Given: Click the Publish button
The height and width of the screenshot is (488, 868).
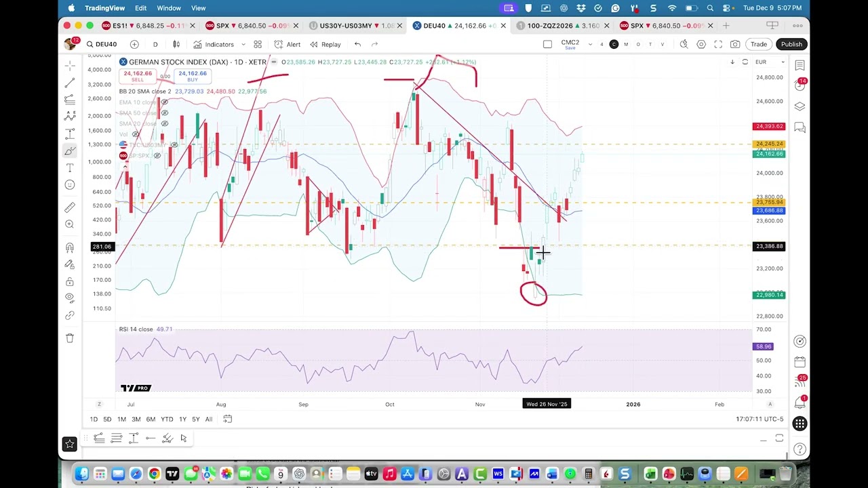Looking at the screenshot, I should [791, 44].
